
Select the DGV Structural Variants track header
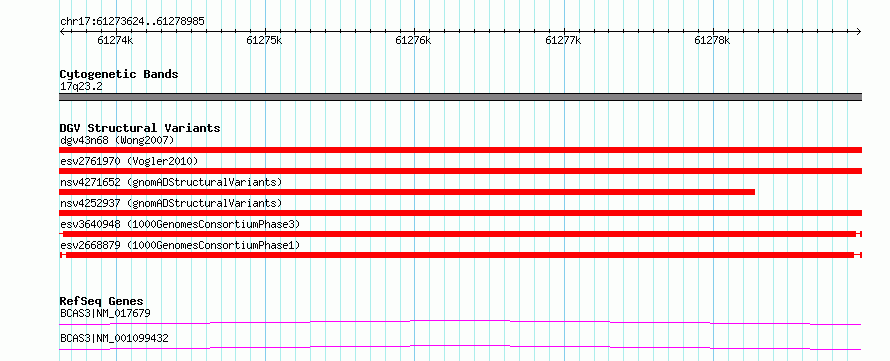[140, 128]
